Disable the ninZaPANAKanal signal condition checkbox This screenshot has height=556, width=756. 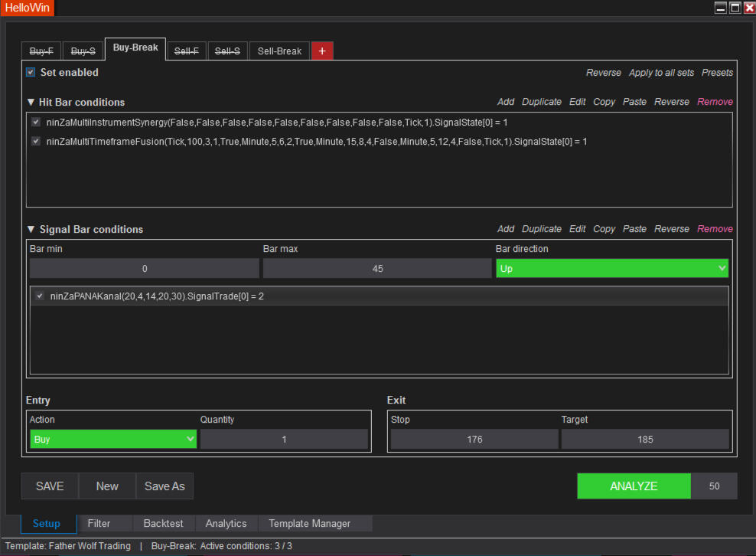(x=40, y=296)
